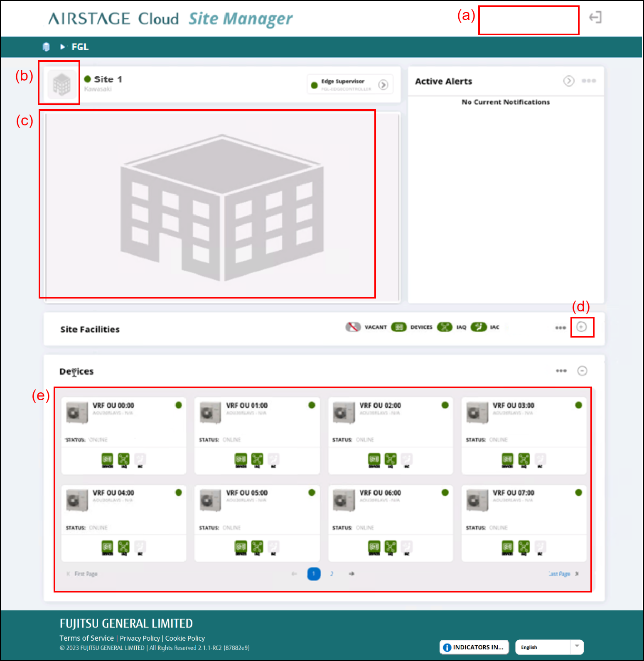Toggle the DEVICES filter in Site Facilities
644x661 pixels.
pyautogui.click(x=399, y=327)
